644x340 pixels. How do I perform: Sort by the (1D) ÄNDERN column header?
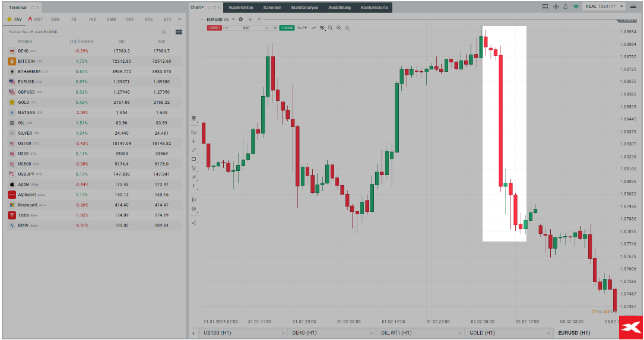coord(81,42)
